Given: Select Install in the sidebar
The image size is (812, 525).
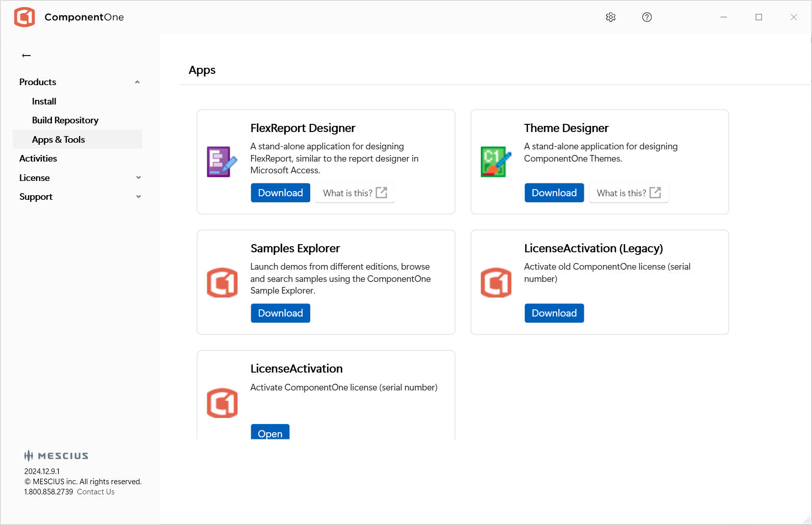Looking at the screenshot, I should click(x=44, y=101).
